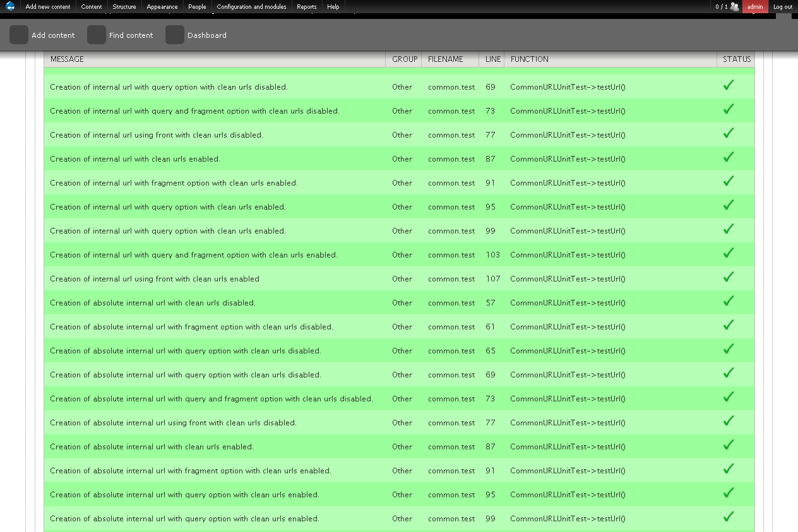Click checkmark for absolute internal url line 57 row
This screenshot has width=798, height=532.
click(729, 300)
